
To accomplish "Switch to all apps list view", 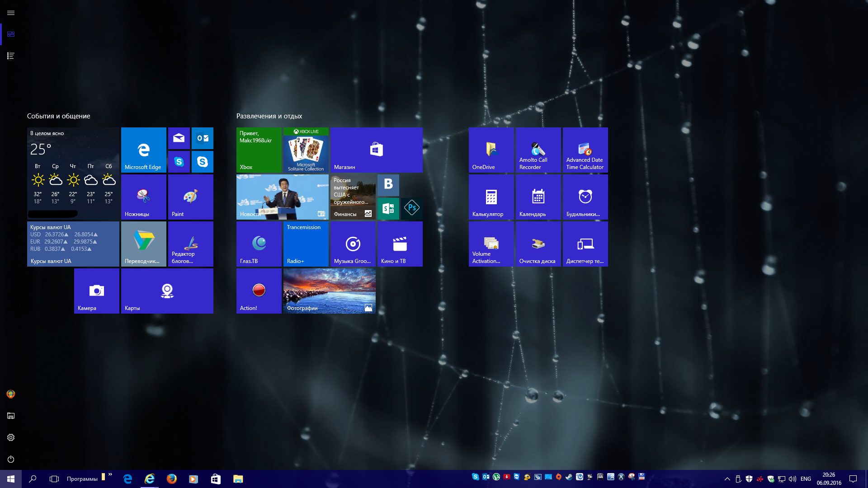I will [x=11, y=56].
